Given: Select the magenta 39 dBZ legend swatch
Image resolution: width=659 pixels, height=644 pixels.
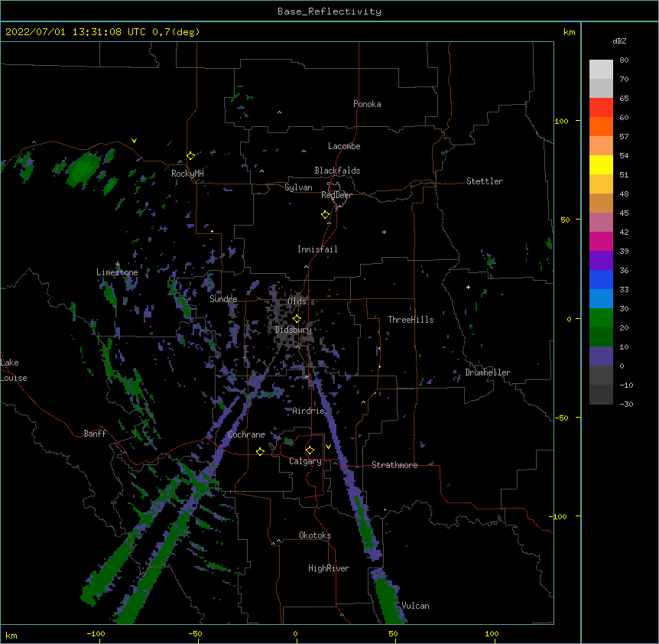Looking at the screenshot, I should pos(601,241).
